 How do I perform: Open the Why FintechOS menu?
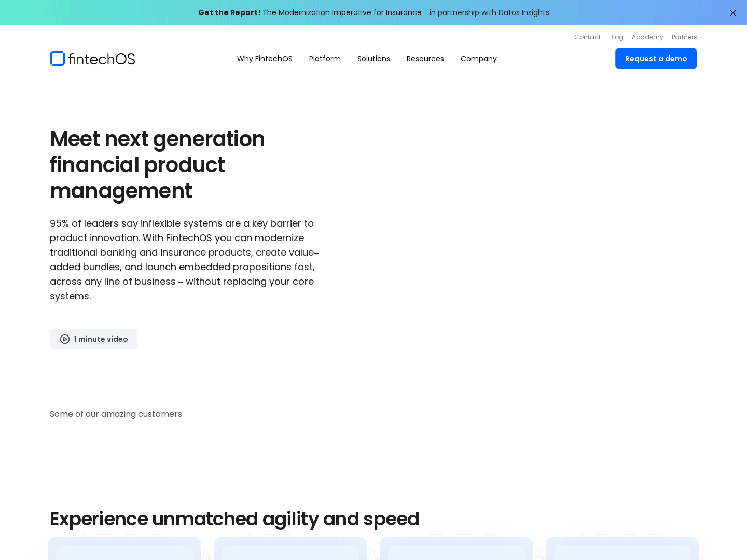[x=265, y=59]
